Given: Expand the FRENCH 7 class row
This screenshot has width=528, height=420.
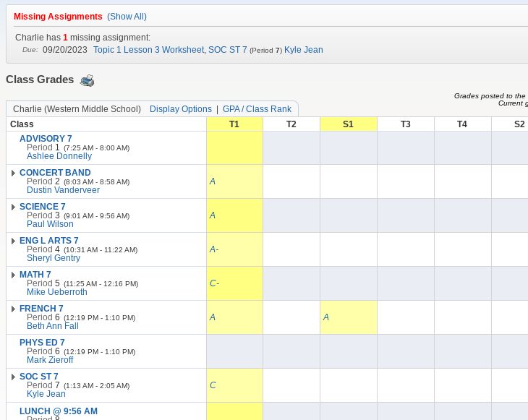Looking at the screenshot, I should (13, 309).
